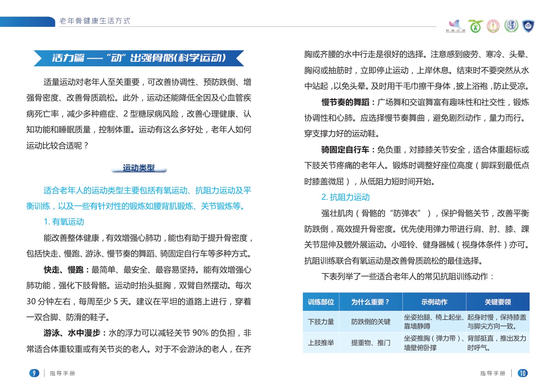Click the page number 10 badge
This screenshot has height=392, width=556.
tap(522, 374)
